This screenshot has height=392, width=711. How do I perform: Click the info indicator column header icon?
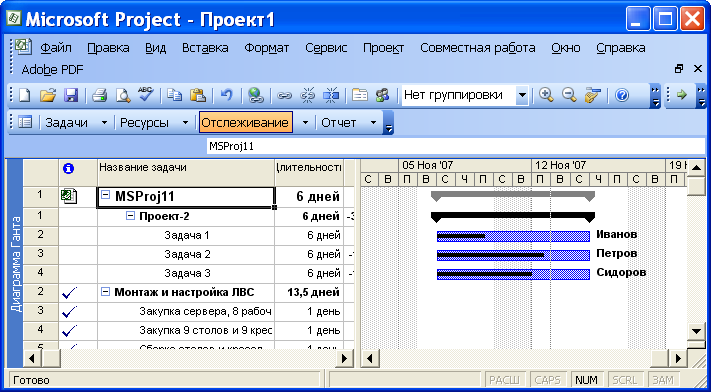68,169
